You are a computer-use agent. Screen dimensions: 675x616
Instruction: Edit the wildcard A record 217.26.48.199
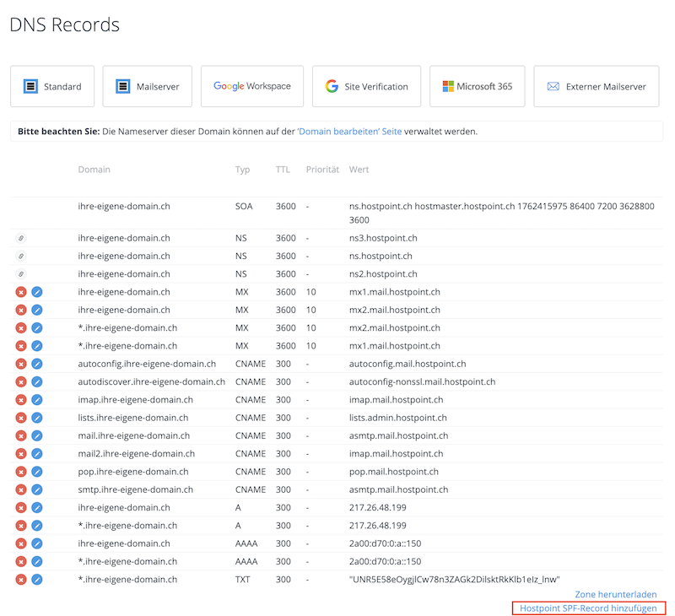[37, 526]
